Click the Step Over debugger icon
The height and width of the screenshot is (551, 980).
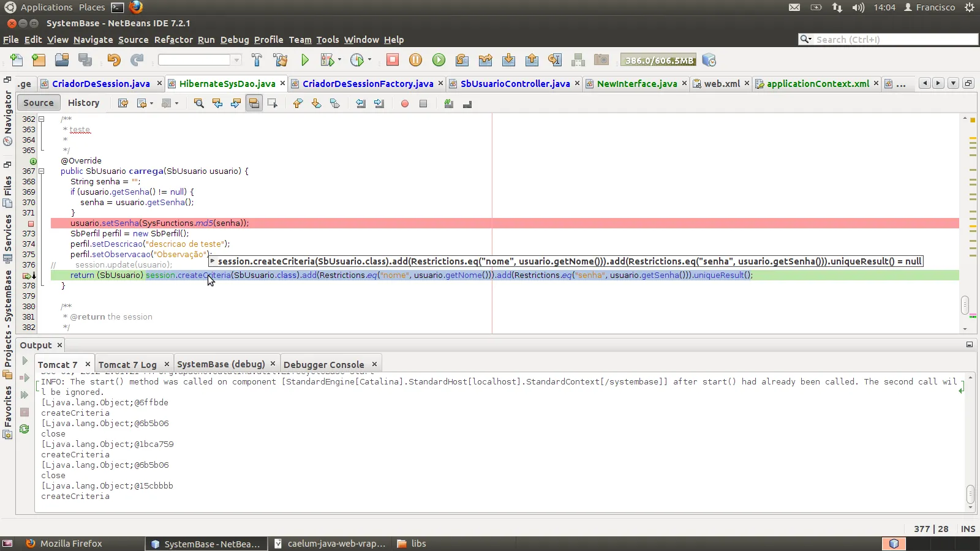[x=462, y=60]
